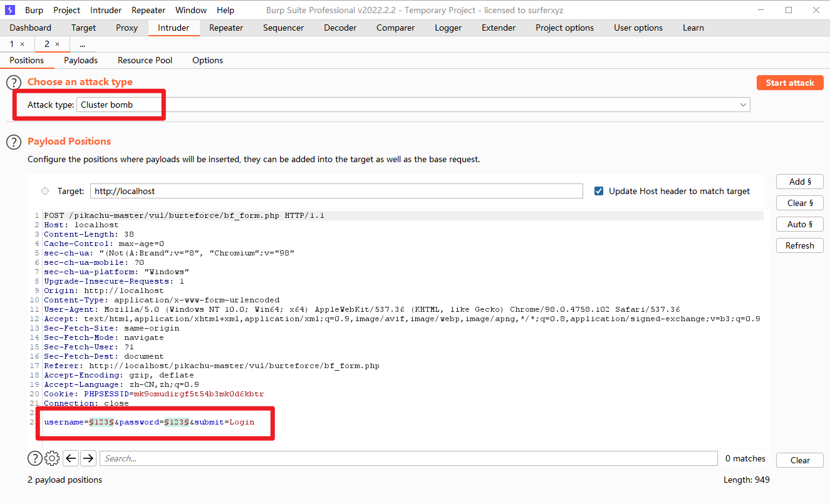Switch to the Payloads tab

point(81,61)
